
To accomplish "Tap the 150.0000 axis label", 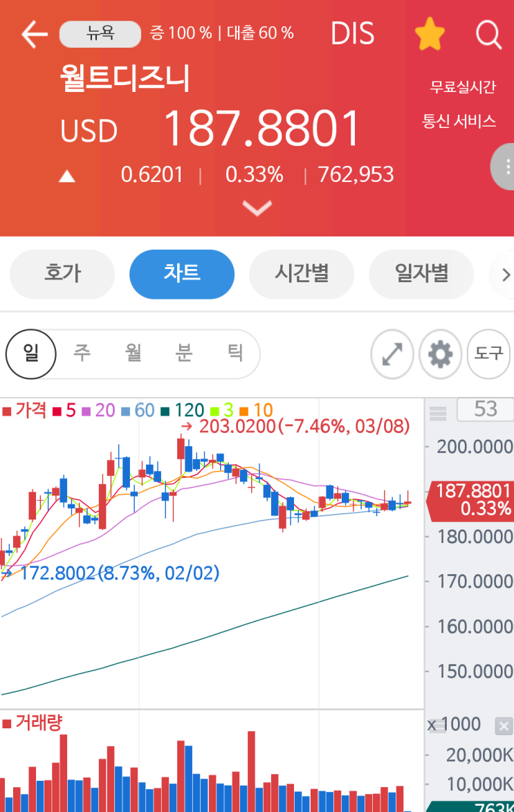I will pyautogui.click(x=475, y=671).
